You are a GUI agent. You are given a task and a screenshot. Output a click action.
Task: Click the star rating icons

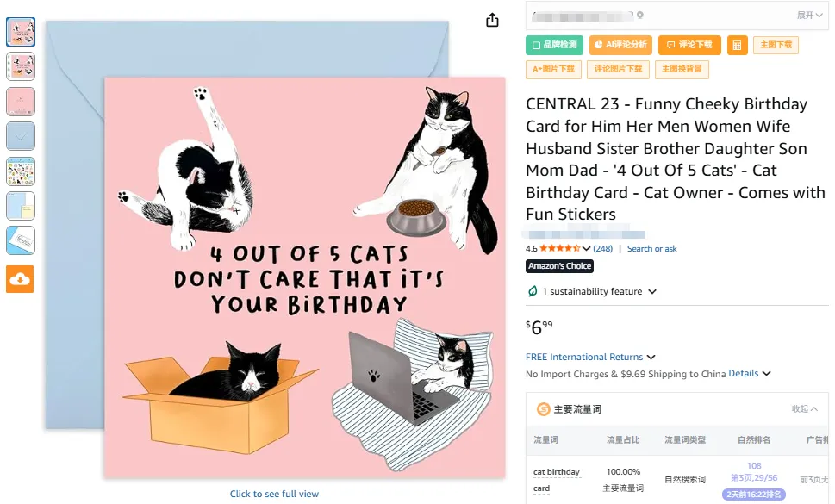(x=564, y=248)
